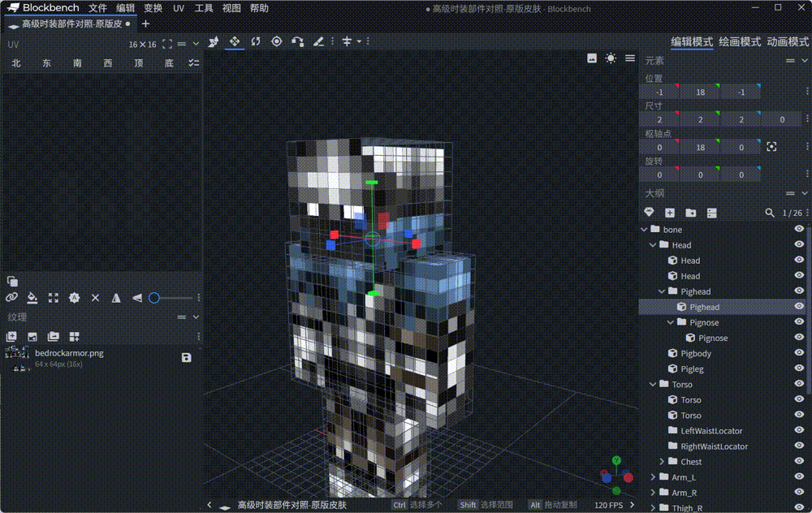Open the 文件 menu
This screenshot has width=812, height=513.
[x=97, y=8]
